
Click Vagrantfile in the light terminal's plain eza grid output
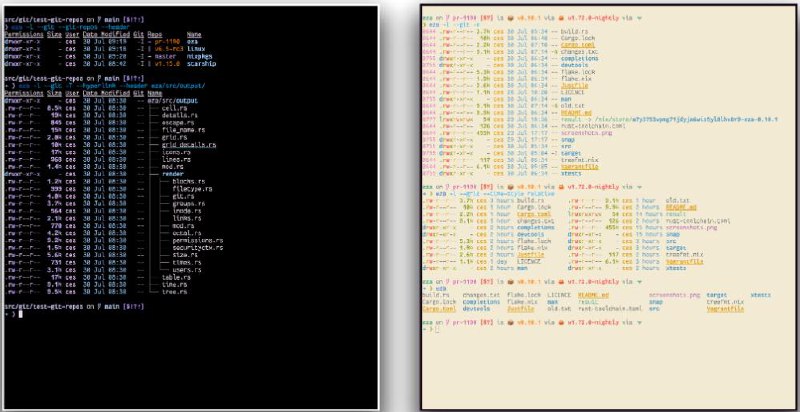[725, 308]
